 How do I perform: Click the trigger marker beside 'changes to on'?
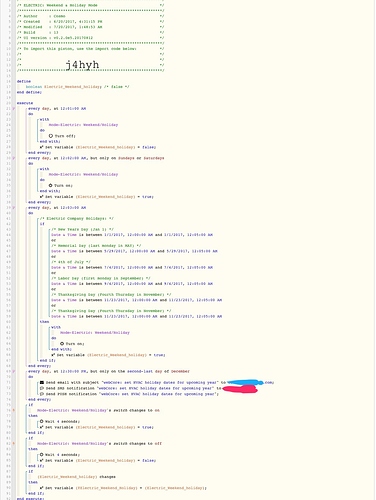[x=14, y=410]
